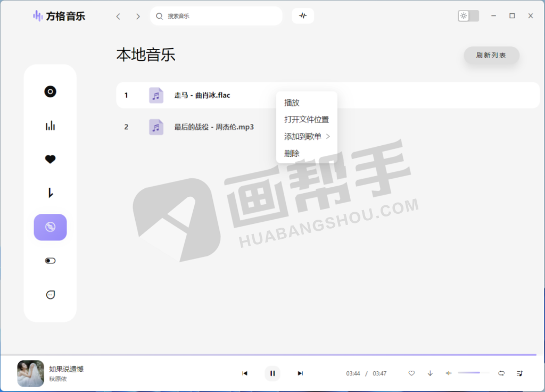
Task: Click song title 如果说遗憾
Action: point(66,369)
